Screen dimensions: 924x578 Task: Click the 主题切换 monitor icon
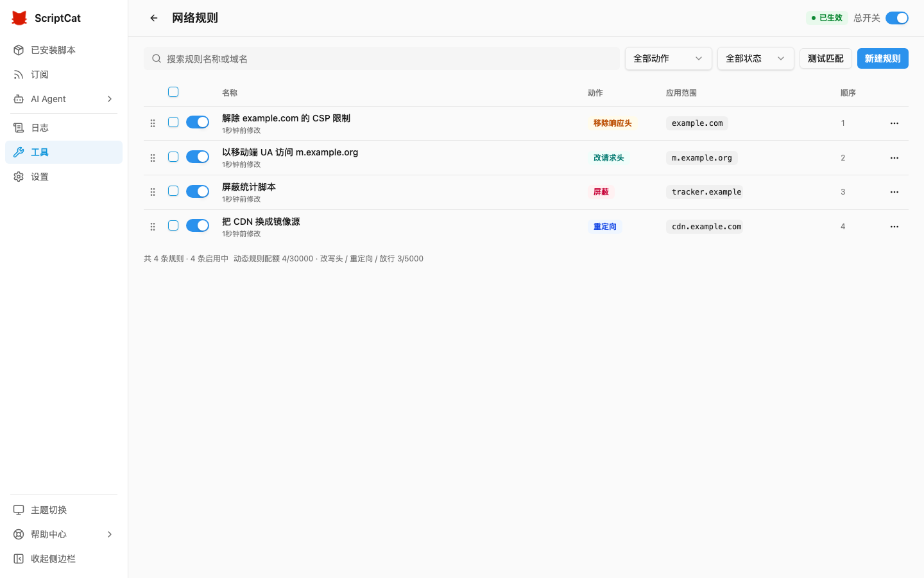[19, 510]
